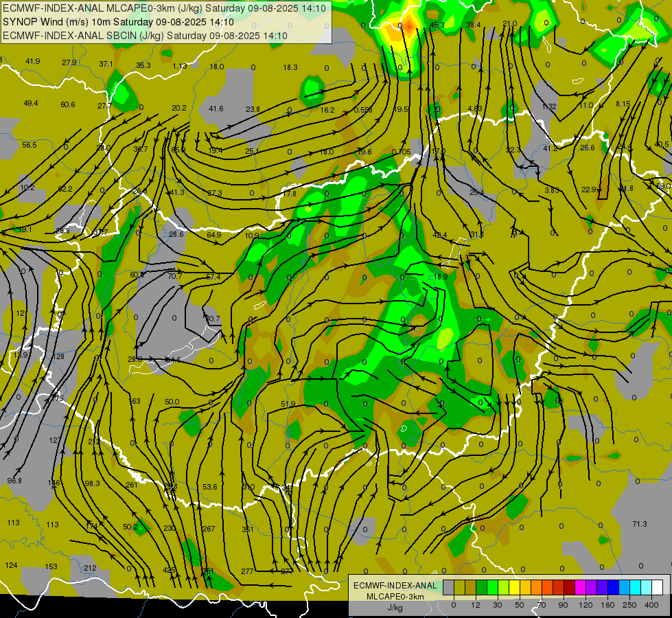Click the legend tick value 250
Image resolution: width=672 pixels, height=618 pixels.
pyautogui.click(x=629, y=605)
